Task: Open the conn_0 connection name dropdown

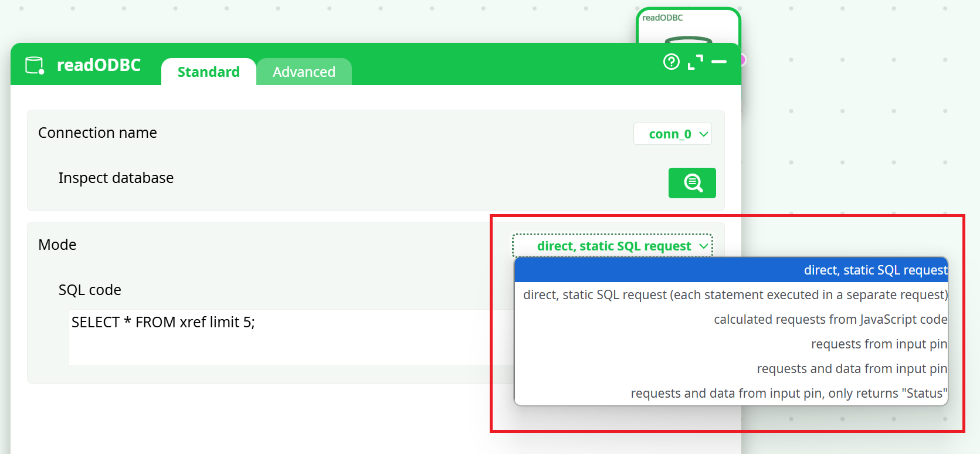Action: [x=673, y=134]
